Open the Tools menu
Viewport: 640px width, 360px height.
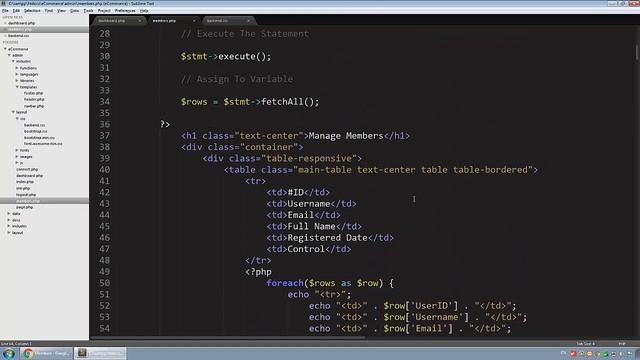[x=88, y=11]
